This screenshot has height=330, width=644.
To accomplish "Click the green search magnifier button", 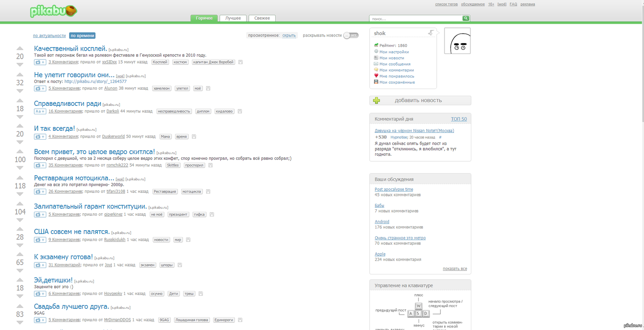I will coord(466,18).
